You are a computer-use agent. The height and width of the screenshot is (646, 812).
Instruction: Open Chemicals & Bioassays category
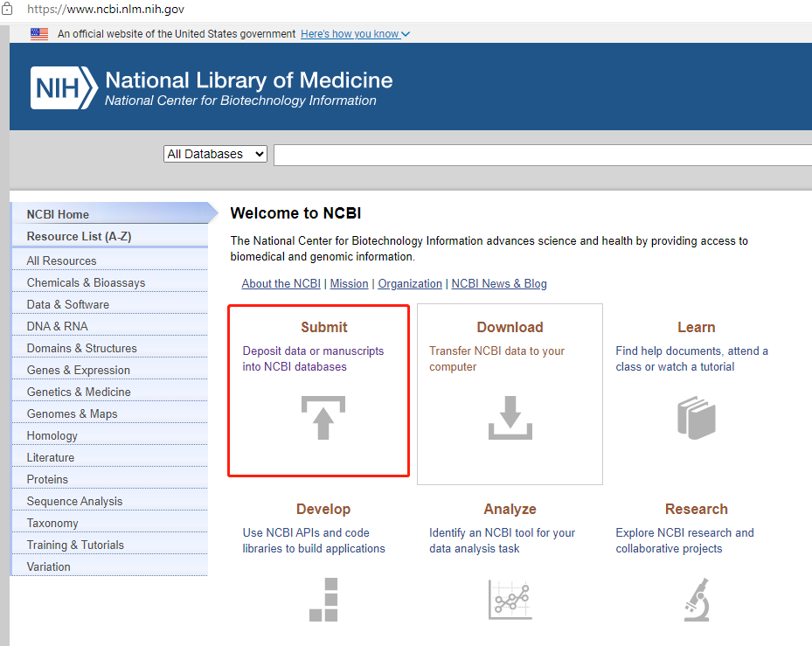[110, 282]
